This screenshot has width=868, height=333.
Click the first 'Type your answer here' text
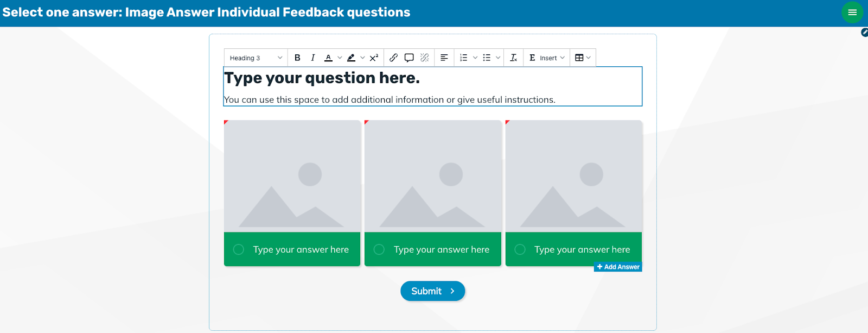301,249
